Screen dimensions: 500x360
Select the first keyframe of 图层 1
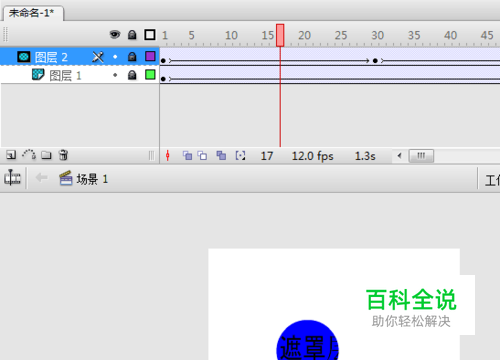tap(163, 79)
